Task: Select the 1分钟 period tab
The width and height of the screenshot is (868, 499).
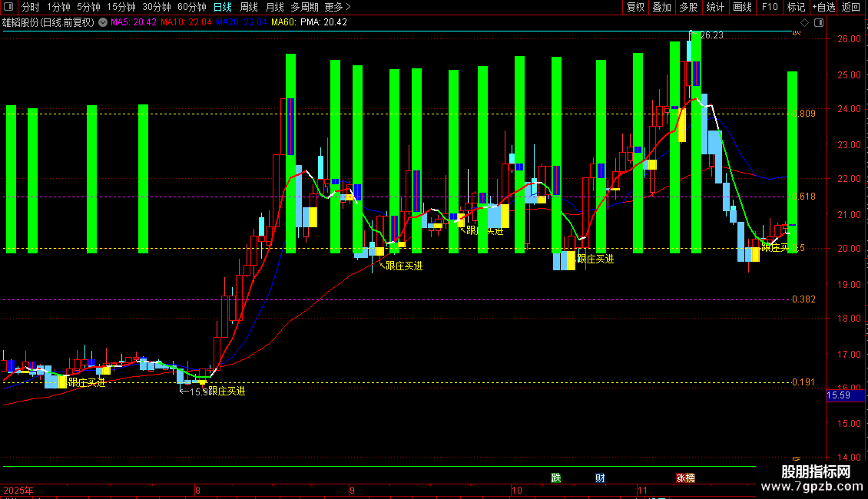Action: click(58, 7)
